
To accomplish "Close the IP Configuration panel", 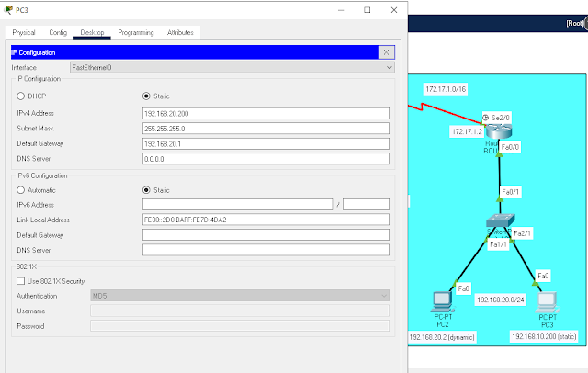I will tap(386, 52).
